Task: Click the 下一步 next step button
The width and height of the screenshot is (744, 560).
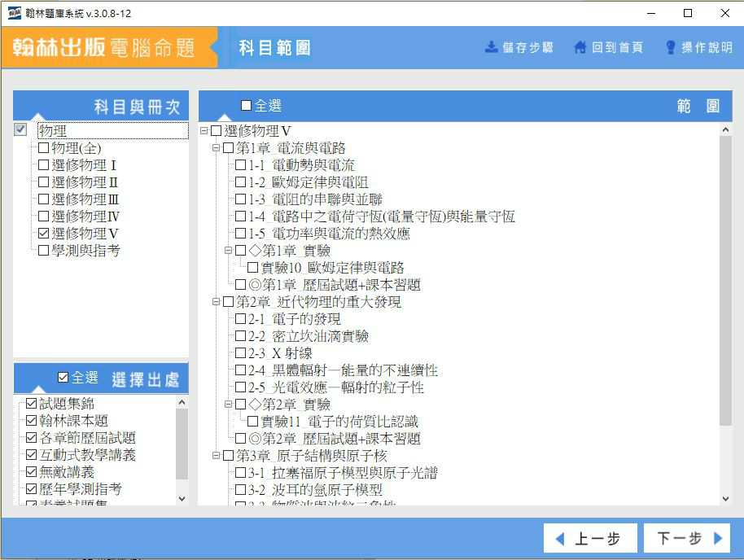Action: [686, 538]
